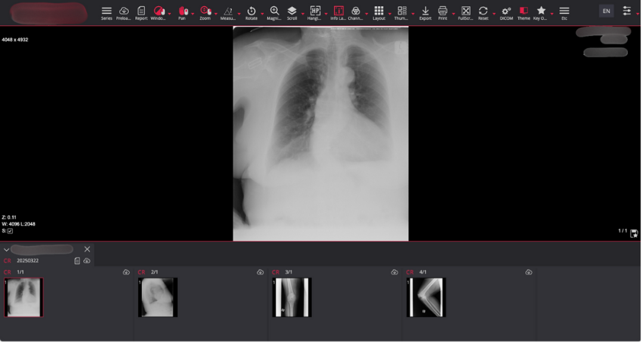Select the Scroll stack tool
The width and height of the screenshot is (644, 343).
[292, 11]
